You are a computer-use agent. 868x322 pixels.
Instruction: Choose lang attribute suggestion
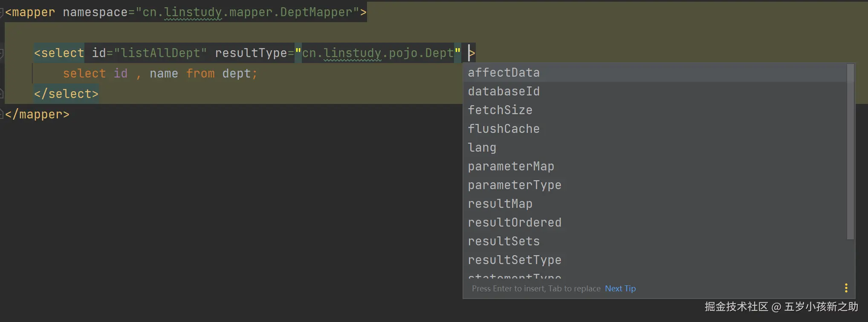click(x=482, y=148)
